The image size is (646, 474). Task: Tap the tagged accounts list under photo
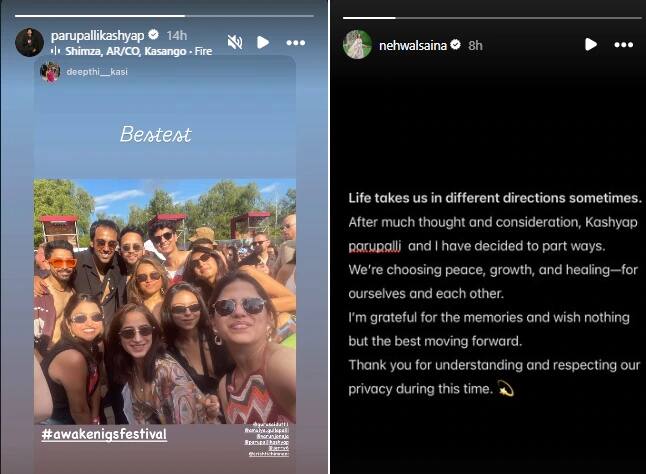[x=267, y=439]
